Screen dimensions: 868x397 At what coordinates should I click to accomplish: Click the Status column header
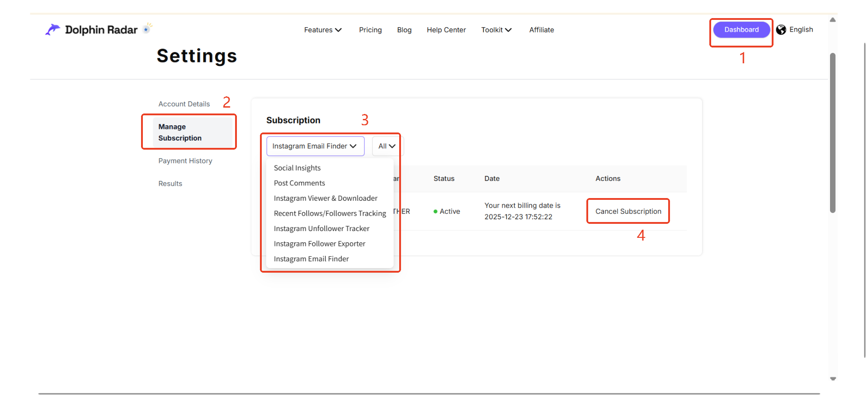point(444,179)
